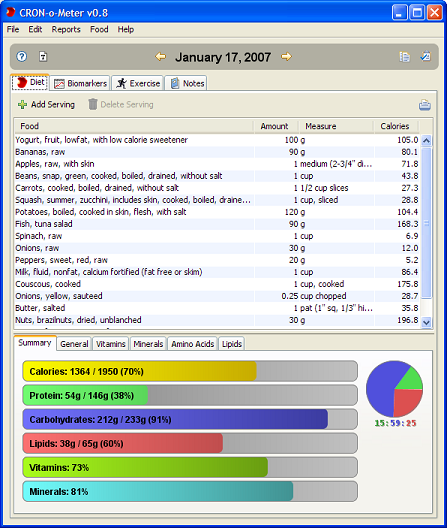Show the Vitamins nutrient tab
The height and width of the screenshot is (528, 447).
pos(110,344)
